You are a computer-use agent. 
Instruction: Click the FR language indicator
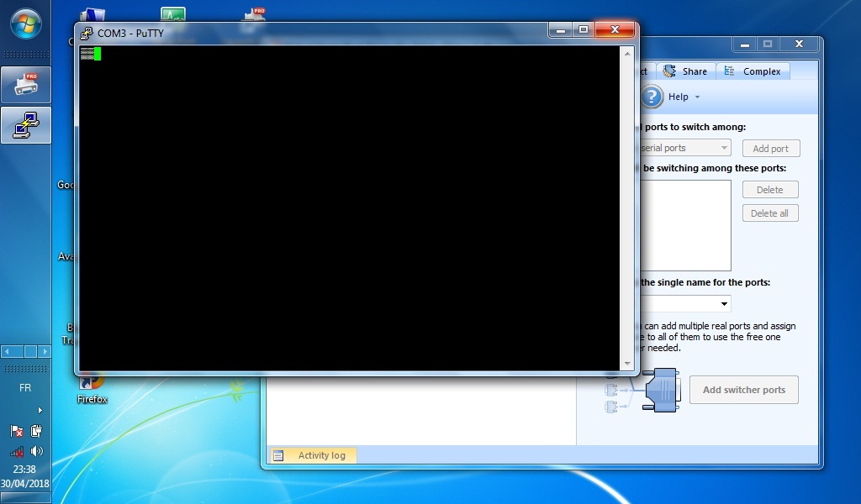25,388
